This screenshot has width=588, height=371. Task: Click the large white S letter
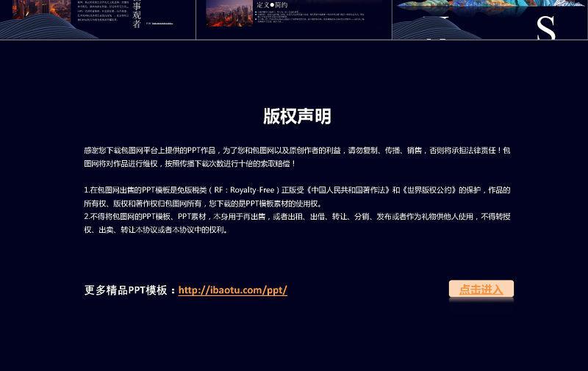[546, 28]
